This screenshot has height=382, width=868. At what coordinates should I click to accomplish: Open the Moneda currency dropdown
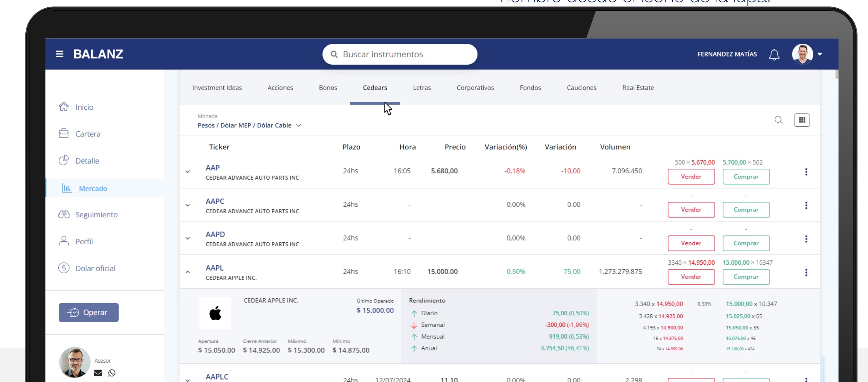click(249, 125)
